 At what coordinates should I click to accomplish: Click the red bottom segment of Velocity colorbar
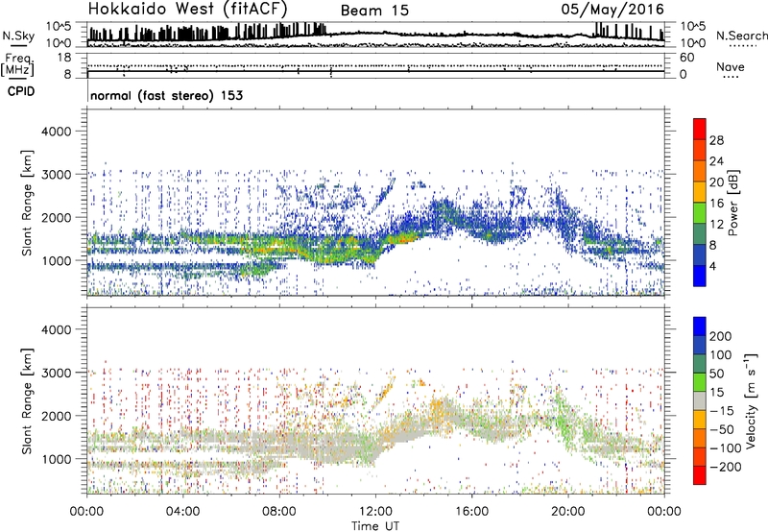(700, 475)
